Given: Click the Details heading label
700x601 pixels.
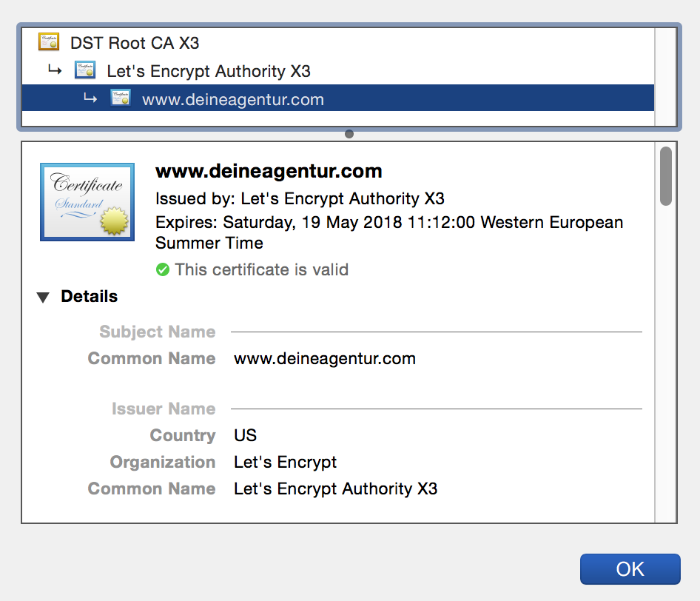Looking at the screenshot, I should click(x=90, y=297).
